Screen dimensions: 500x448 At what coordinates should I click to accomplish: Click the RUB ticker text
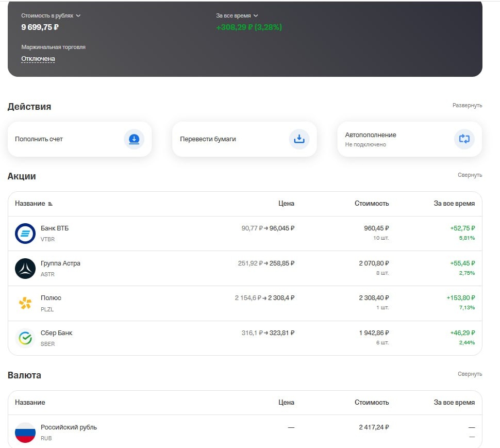pos(46,438)
